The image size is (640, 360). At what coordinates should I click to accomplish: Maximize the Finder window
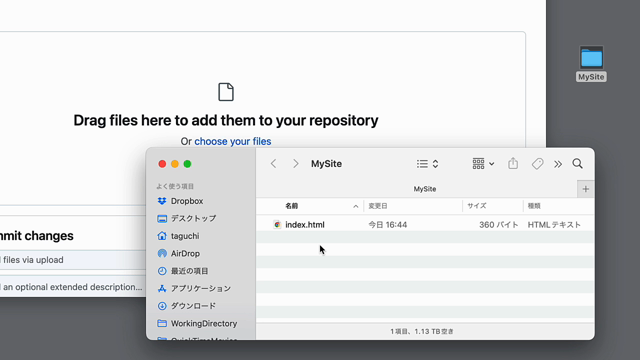(187, 164)
